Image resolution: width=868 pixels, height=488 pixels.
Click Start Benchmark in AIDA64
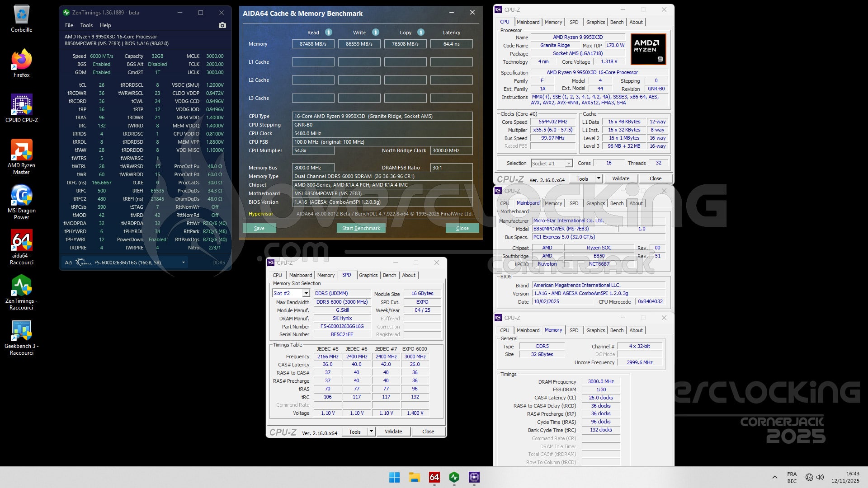point(361,228)
